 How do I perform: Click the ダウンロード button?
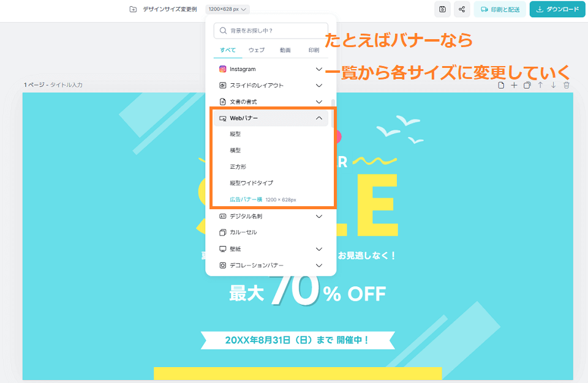(557, 9)
